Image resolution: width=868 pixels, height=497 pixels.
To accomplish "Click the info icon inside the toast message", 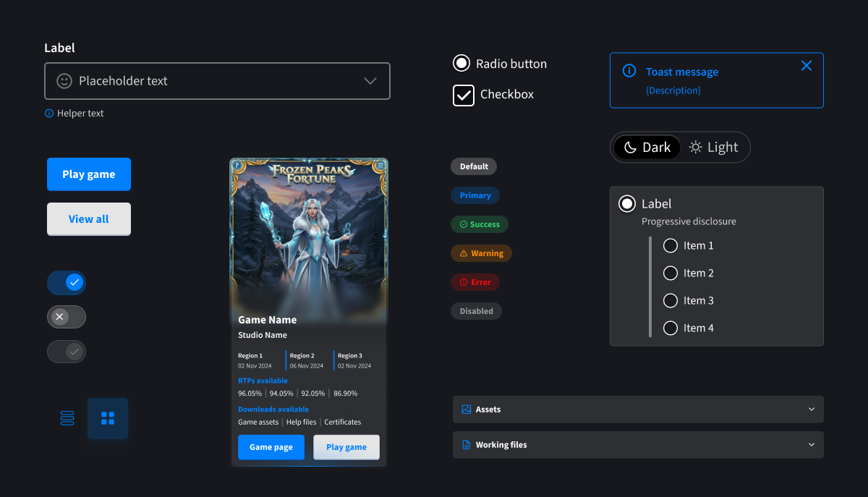I will pyautogui.click(x=629, y=71).
